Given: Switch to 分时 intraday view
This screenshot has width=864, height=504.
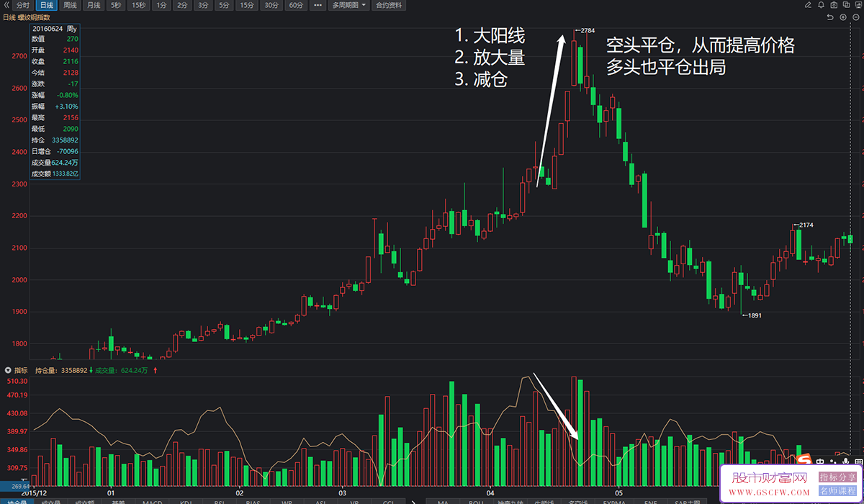Looking at the screenshot, I should (x=23, y=5).
